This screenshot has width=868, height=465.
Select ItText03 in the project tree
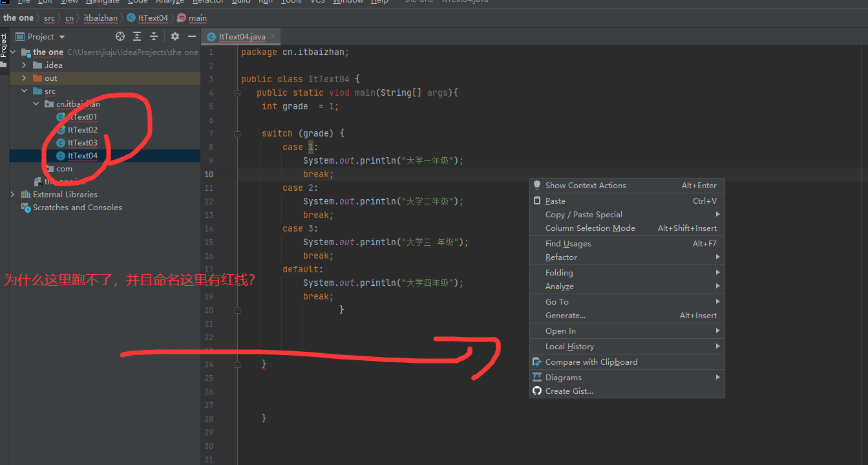click(83, 143)
